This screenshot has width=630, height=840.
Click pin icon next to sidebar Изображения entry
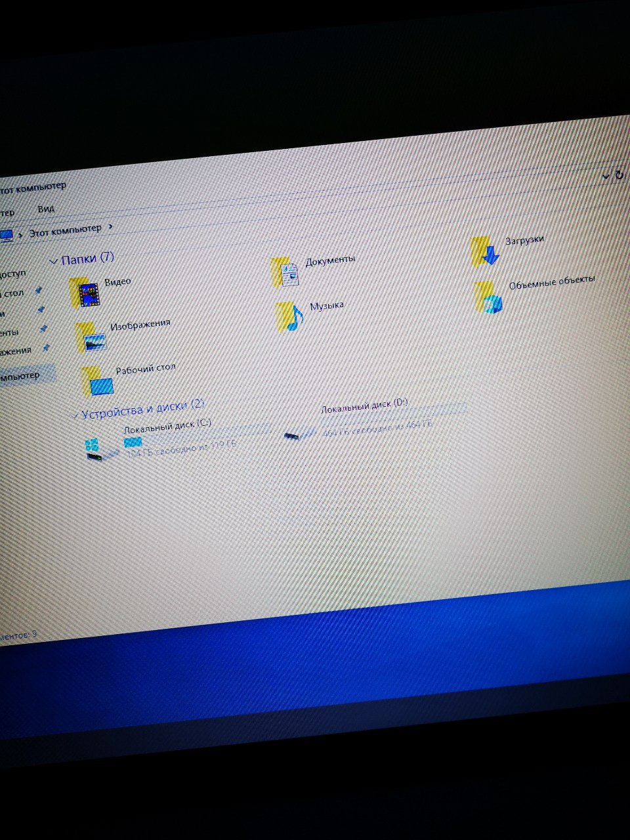pyautogui.click(x=46, y=348)
